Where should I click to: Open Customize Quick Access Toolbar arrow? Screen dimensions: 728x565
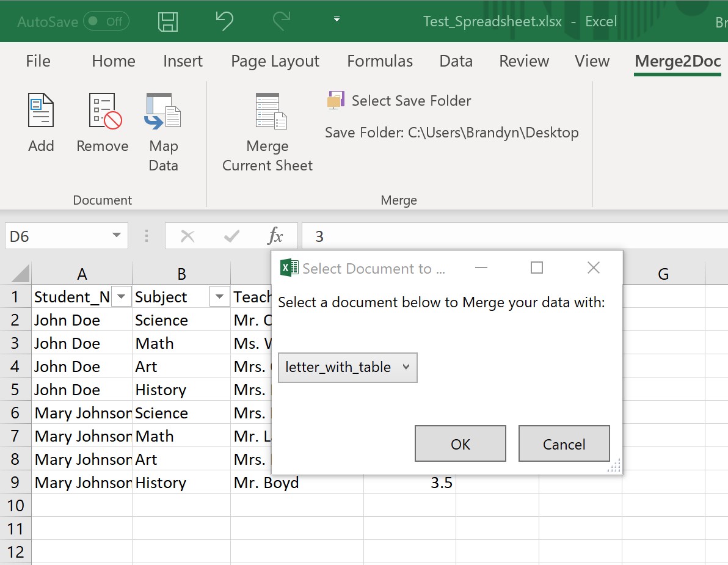click(x=337, y=19)
